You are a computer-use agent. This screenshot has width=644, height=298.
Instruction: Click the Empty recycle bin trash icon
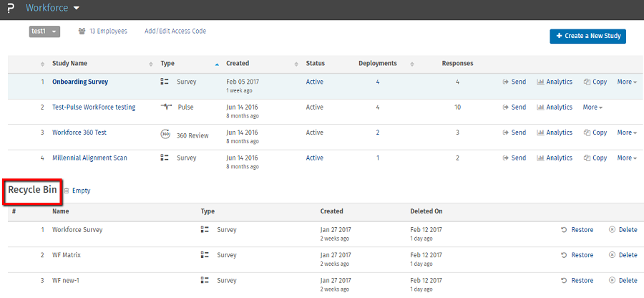click(x=67, y=191)
